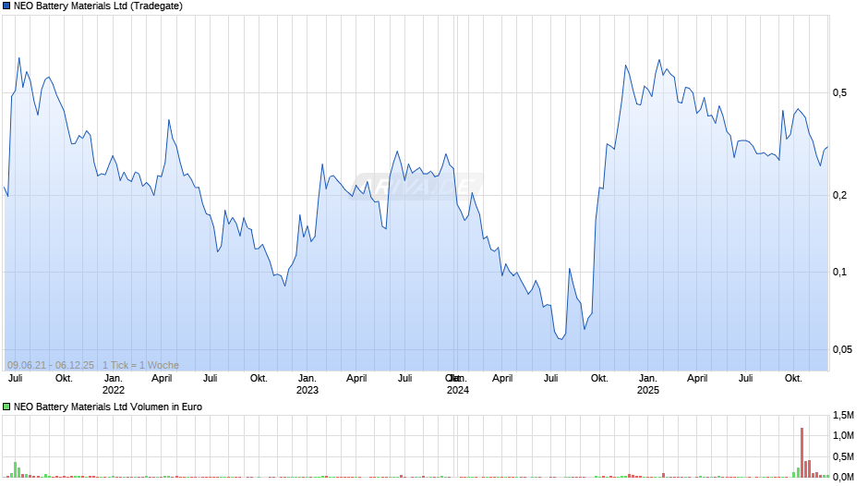The width and height of the screenshot is (868, 486).
Task: Click the last Okt. label on the time axis
Action: (793, 378)
